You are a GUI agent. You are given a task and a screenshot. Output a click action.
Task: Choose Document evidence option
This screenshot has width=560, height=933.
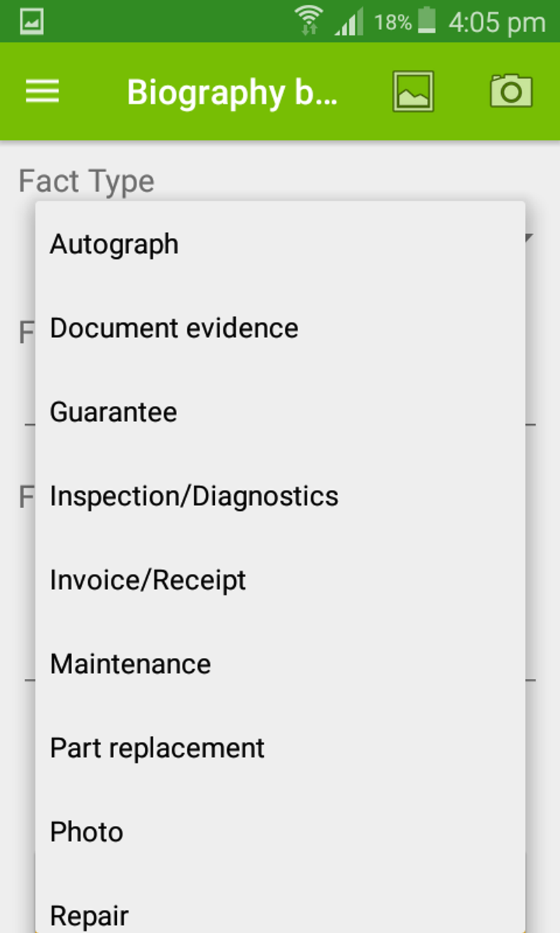173,328
